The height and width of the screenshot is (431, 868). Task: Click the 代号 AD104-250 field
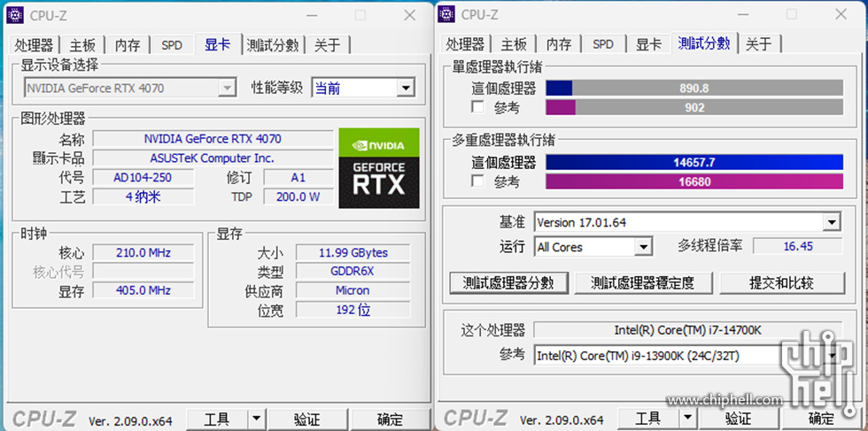143,178
